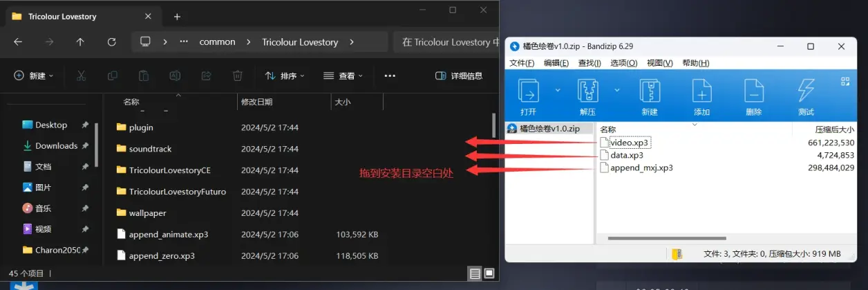Open the 视图(V) menu in Bandizip
This screenshot has height=290, width=868.
coord(660,63)
